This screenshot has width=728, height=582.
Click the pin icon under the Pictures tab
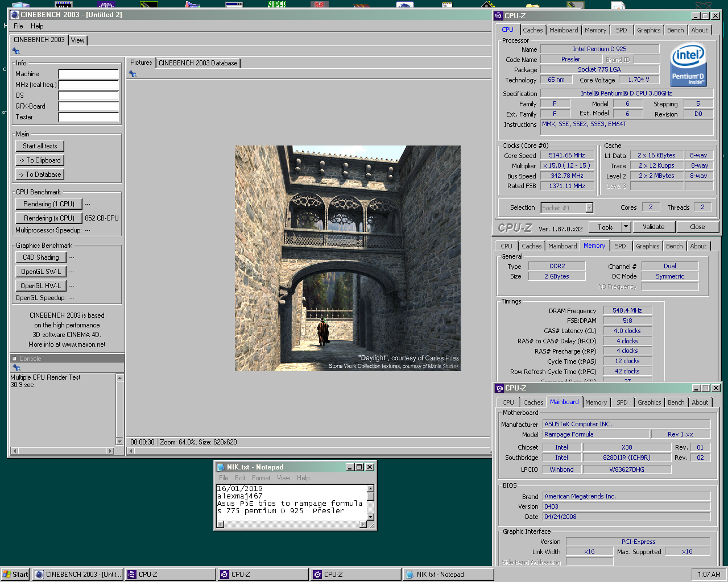133,74
